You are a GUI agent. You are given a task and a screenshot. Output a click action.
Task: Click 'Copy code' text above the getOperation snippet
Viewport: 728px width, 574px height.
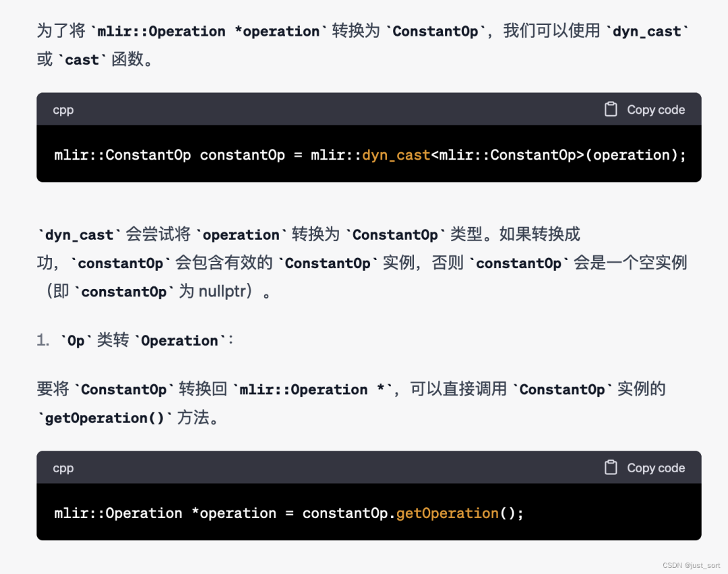656,468
